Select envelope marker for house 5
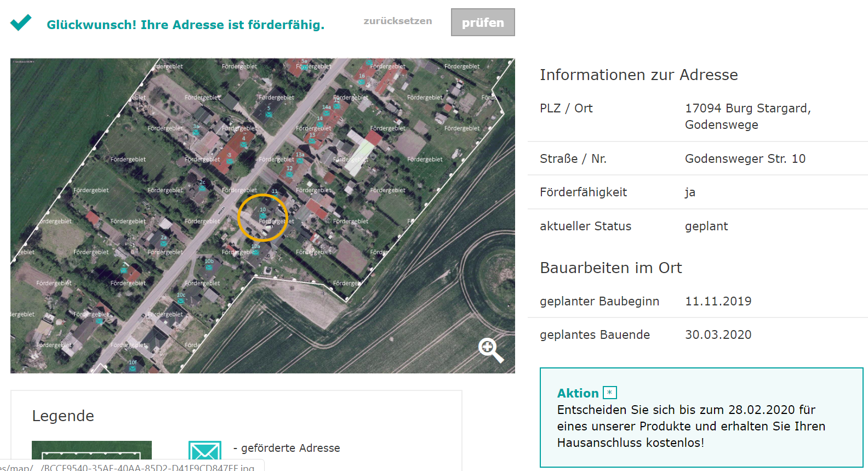 tap(269, 115)
